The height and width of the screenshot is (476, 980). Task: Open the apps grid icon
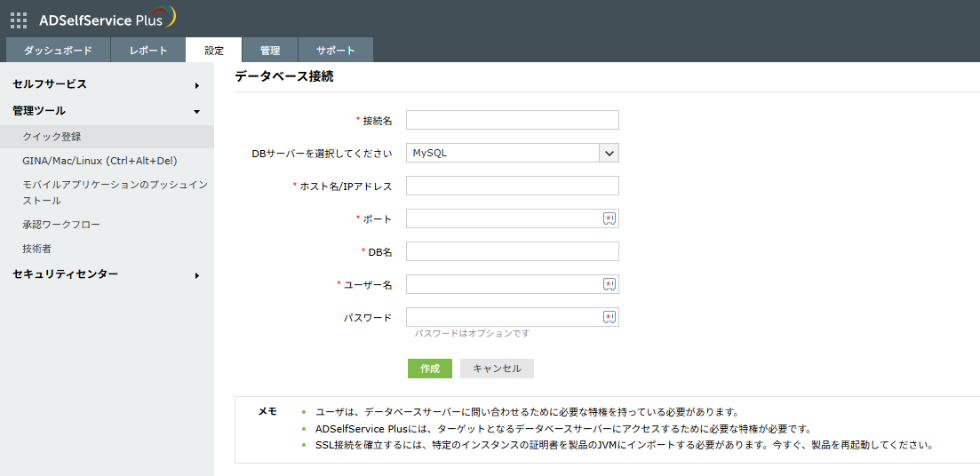(19, 20)
